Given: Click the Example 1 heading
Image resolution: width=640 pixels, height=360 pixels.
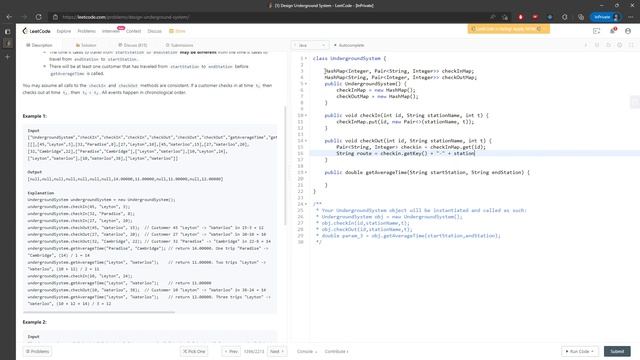Looking at the screenshot, I should (x=35, y=116).
